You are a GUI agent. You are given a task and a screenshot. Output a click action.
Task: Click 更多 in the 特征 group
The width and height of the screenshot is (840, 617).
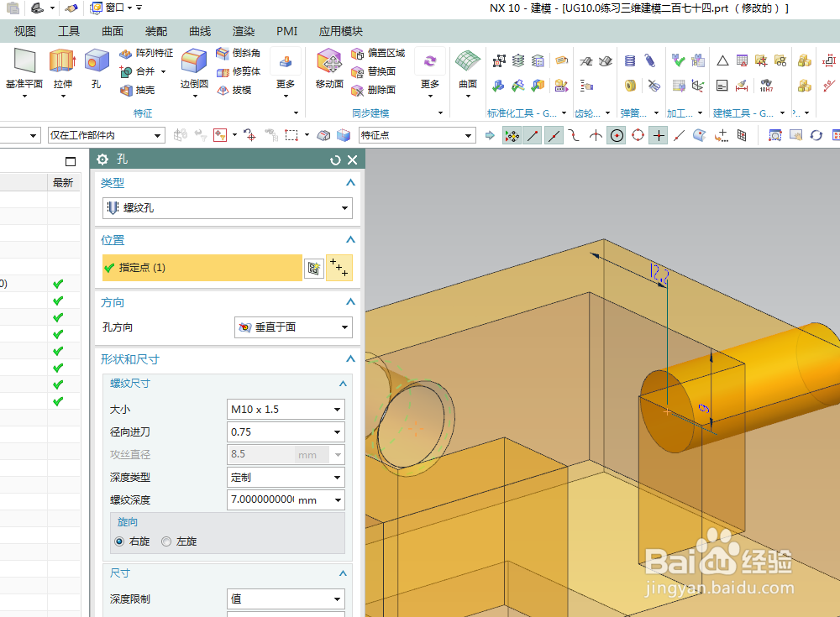point(286,72)
